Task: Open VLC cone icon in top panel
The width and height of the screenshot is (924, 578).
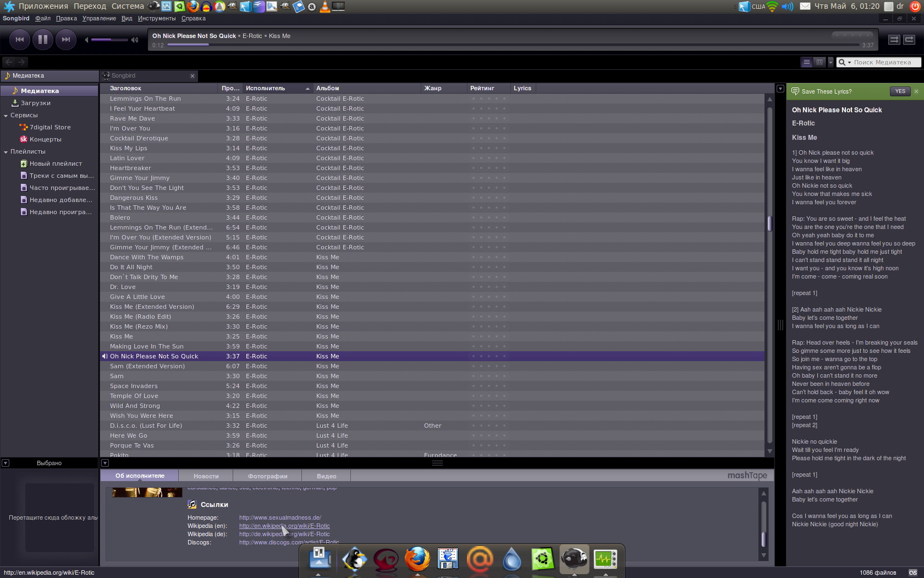Action: click(x=325, y=7)
